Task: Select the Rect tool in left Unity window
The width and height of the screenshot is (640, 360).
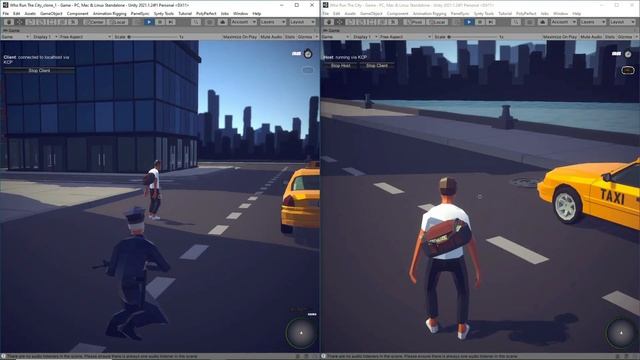Action: point(51,22)
